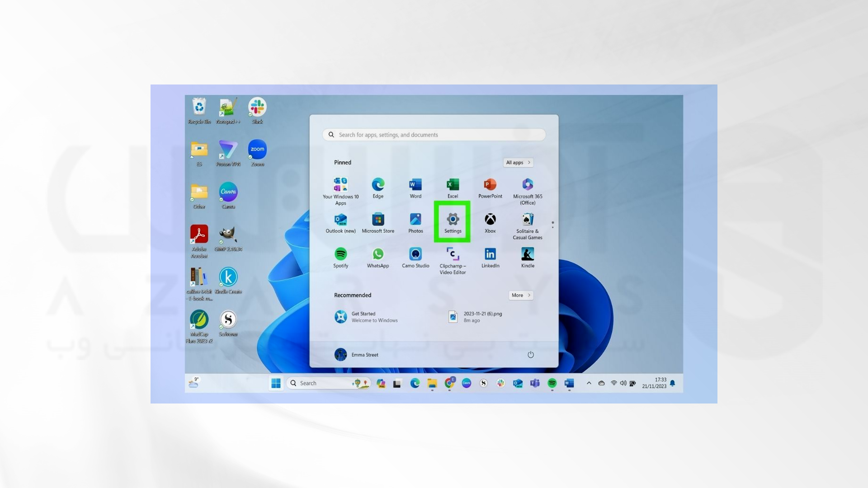Open Task View on the taskbar
868x488 pixels.
(397, 383)
